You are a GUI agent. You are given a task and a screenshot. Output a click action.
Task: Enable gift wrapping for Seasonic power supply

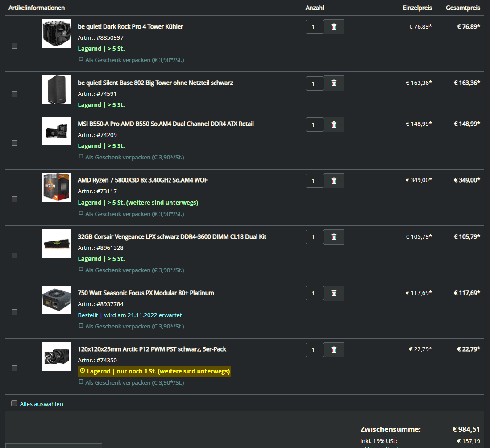[81, 326]
